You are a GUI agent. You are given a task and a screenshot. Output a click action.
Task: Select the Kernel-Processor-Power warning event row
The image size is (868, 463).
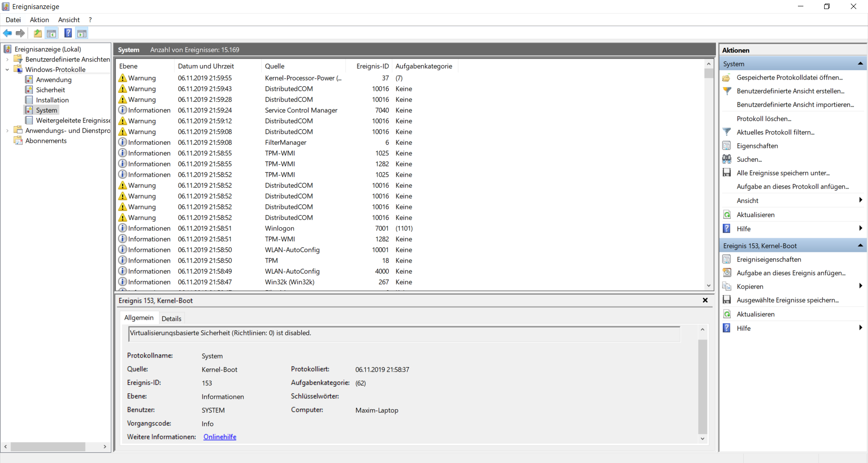click(x=410, y=78)
